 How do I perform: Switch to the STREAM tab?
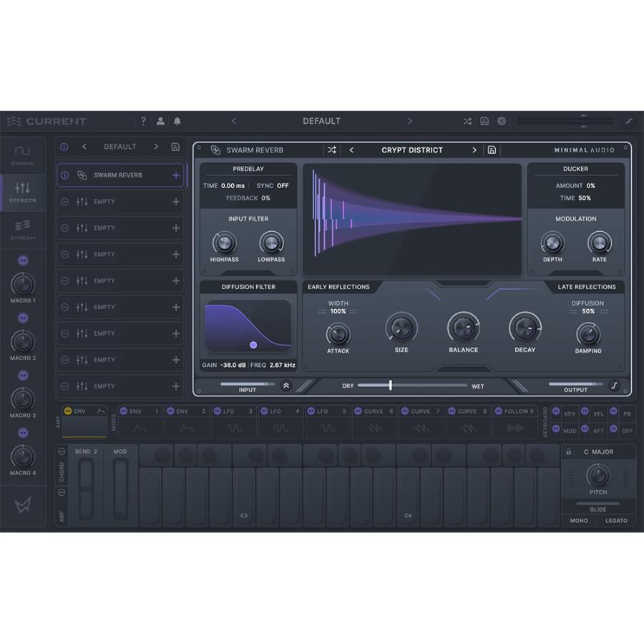(x=23, y=230)
